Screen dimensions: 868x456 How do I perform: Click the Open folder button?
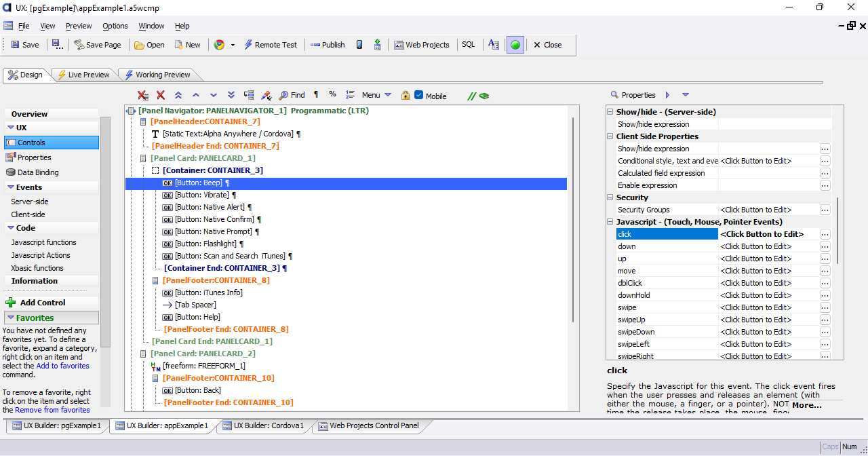point(149,45)
